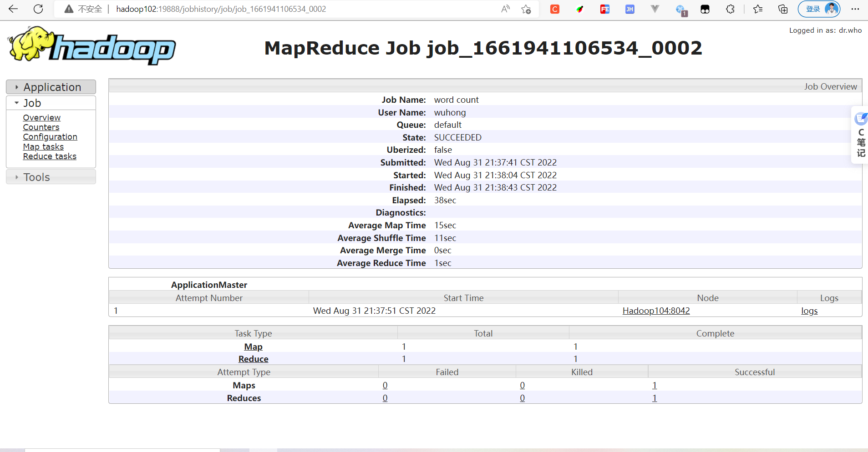Open the Map tasks link

point(43,147)
